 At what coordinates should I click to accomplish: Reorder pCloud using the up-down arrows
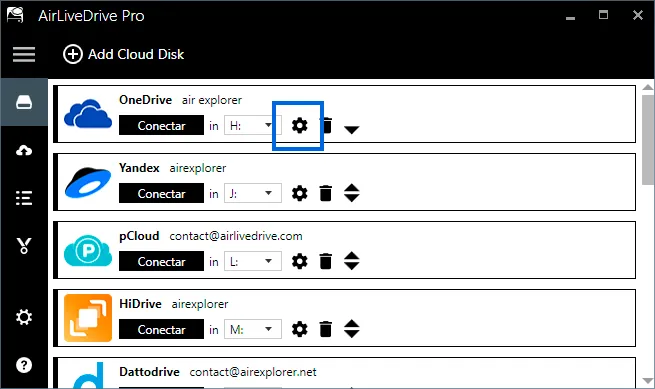352,261
